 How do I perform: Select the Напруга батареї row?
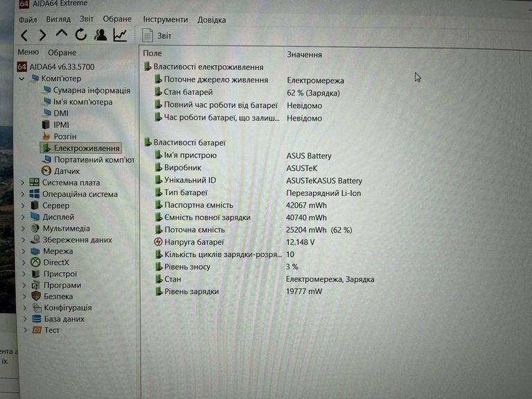193,242
